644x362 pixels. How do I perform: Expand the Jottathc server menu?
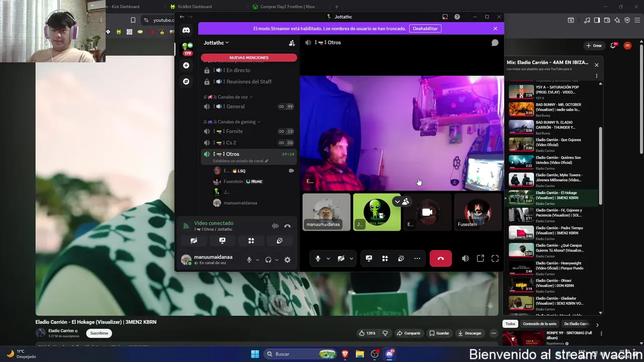pos(216,43)
